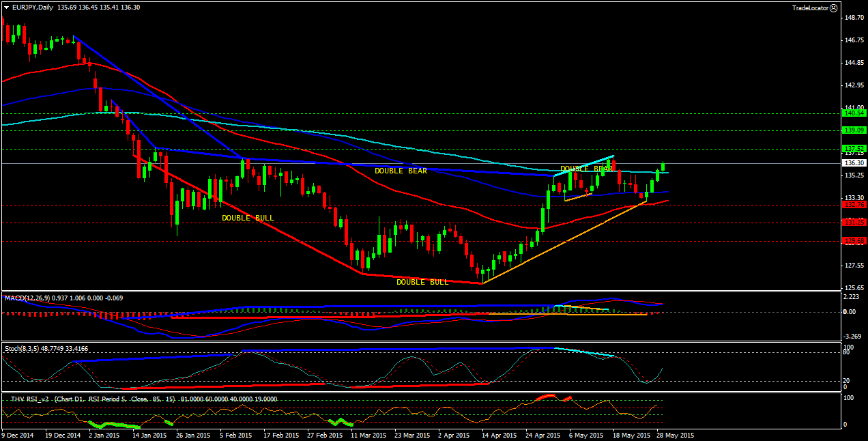Click the green 139.09 price level tag

point(854,130)
